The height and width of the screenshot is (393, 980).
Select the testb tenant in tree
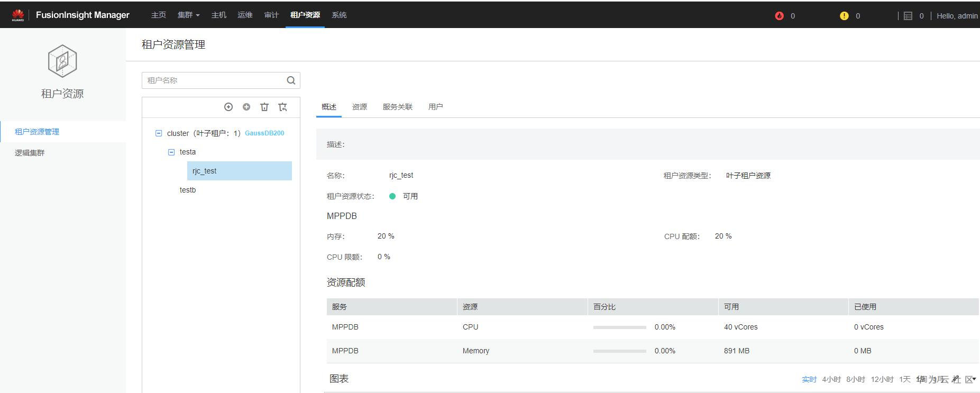coord(188,190)
